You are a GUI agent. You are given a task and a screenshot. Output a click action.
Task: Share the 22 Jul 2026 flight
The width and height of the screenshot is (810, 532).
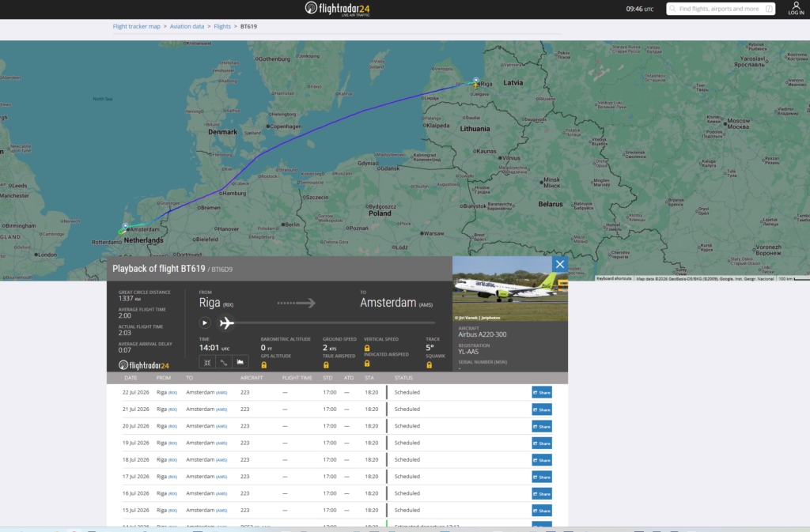[x=542, y=393]
